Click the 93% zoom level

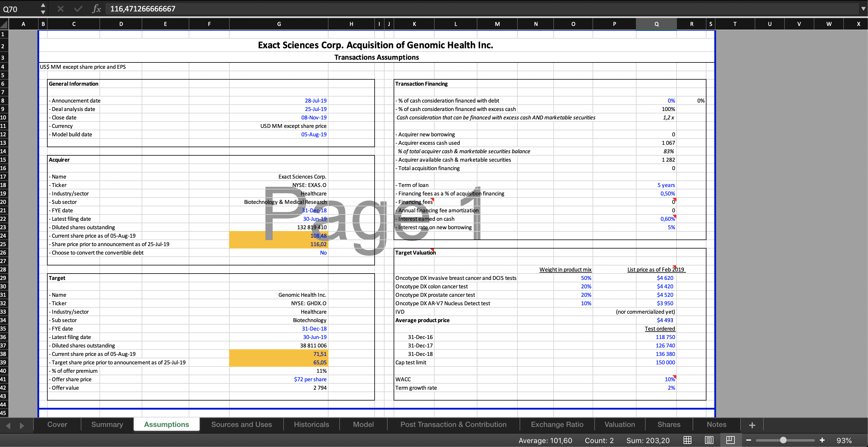click(x=844, y=441)
